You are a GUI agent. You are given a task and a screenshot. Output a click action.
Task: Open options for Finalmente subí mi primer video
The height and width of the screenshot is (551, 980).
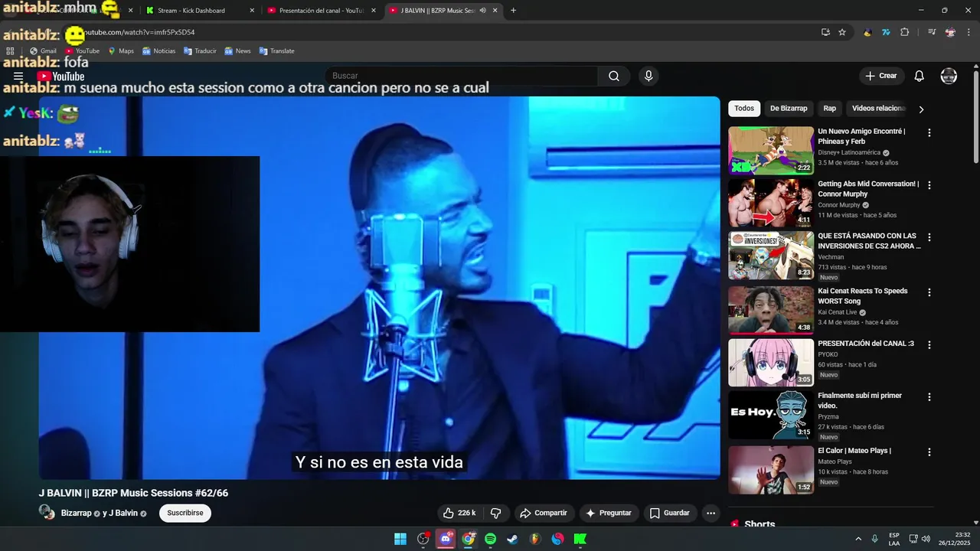coord(929,397)
